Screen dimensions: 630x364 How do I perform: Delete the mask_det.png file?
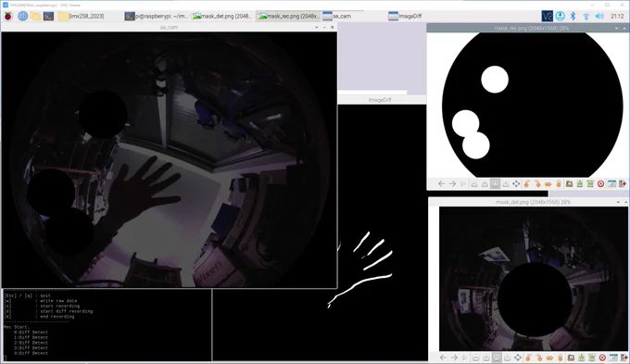(602, 358)
